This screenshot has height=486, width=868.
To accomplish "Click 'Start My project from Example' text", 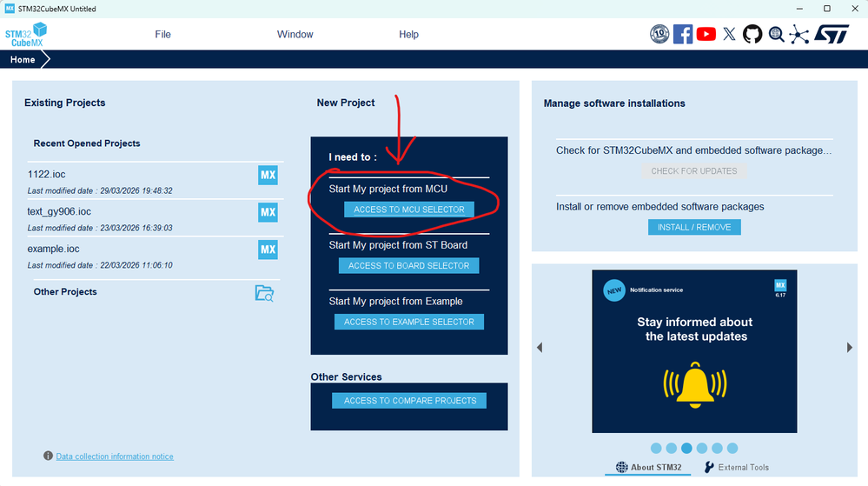I will pos(396,302).
